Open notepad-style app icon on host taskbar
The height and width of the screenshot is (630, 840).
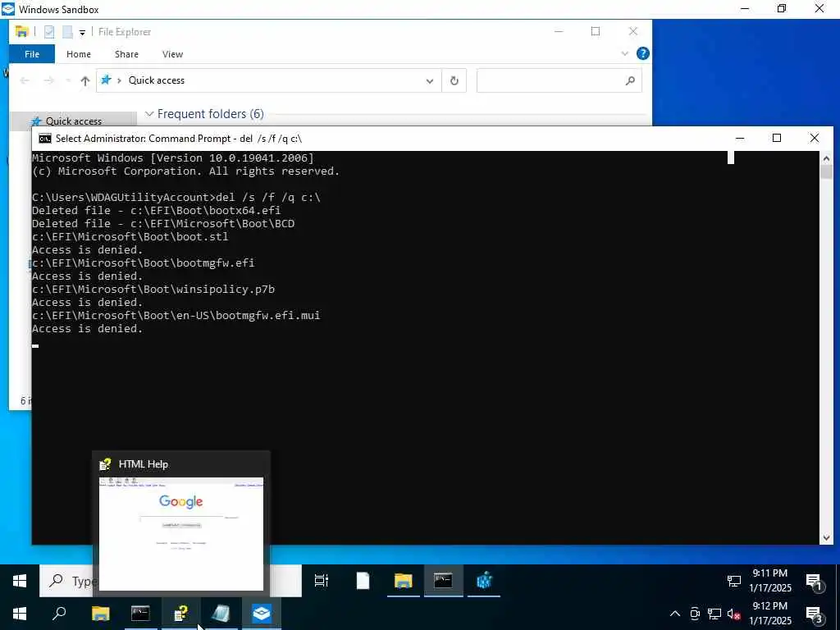pyautogui.click(x=221, y=614)
